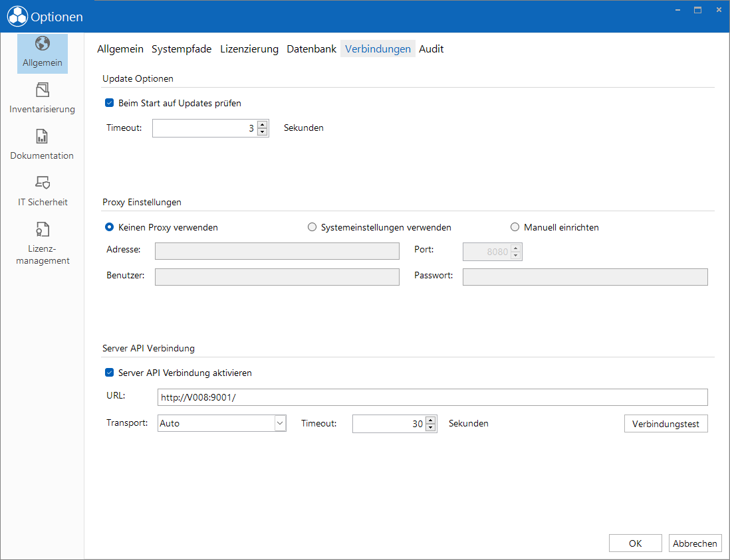Click the URL field with http://V008:9001/
The image size is (730, 560).
click(x=433, y=397)
